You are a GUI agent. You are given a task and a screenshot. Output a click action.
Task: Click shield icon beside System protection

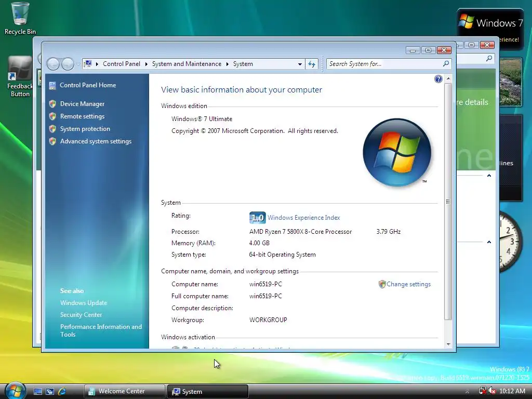[52, 129]
